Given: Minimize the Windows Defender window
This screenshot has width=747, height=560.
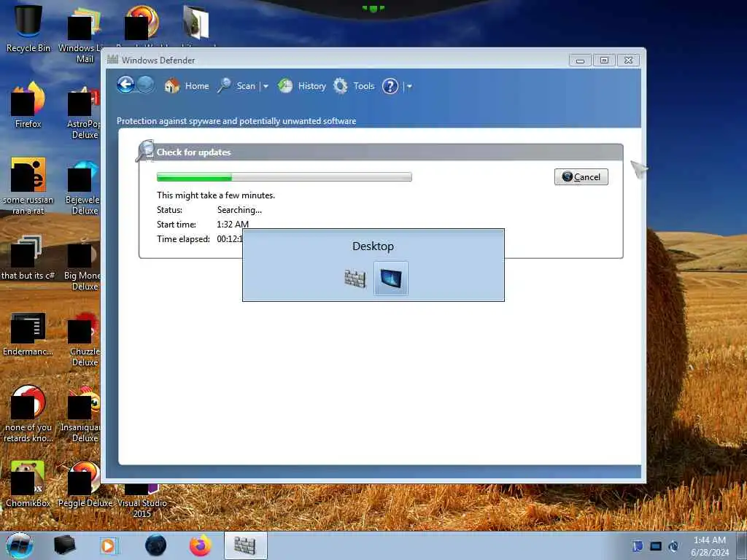Looking at the screenshot, I should 580,61.
